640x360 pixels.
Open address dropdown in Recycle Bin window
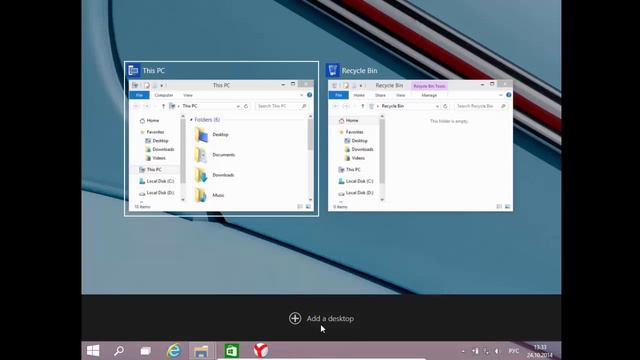point(437,106)
